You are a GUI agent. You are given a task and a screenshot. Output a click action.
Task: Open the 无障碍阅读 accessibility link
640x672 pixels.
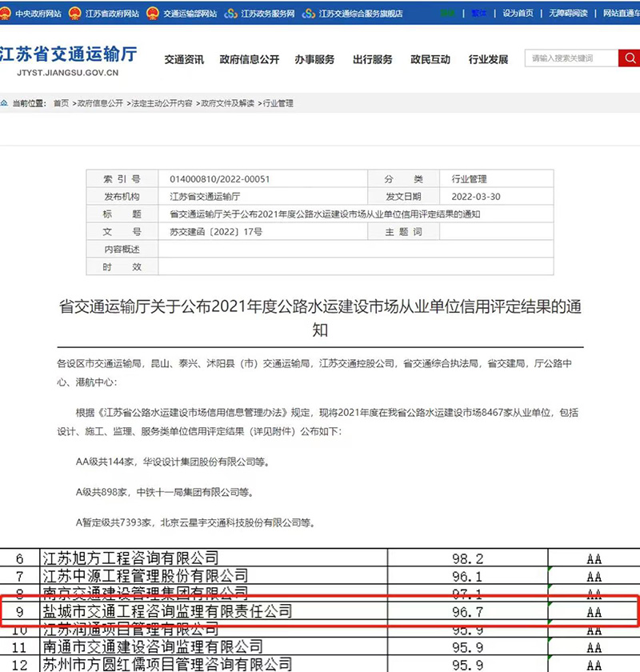(568, 14)
